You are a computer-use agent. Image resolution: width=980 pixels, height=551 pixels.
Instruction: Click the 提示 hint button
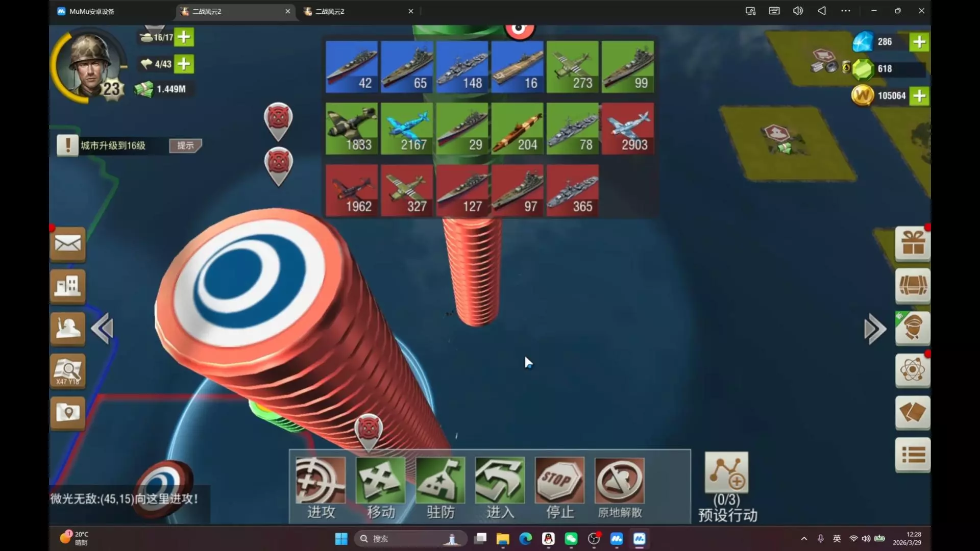[x=185, y=145]
